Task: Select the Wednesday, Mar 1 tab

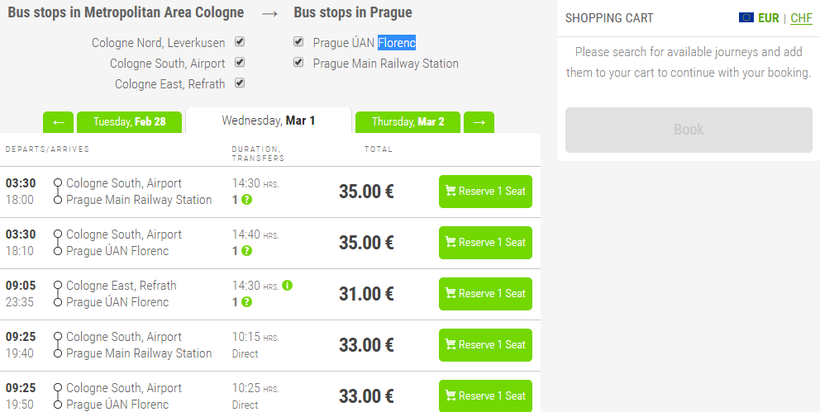Action: (x=268, y=121)
